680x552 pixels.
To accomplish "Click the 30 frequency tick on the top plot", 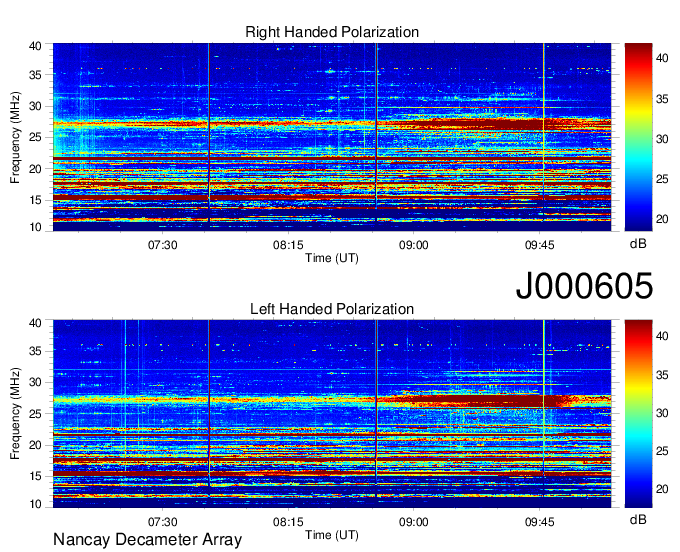I will pyautogui.click(x=35, y=106).
